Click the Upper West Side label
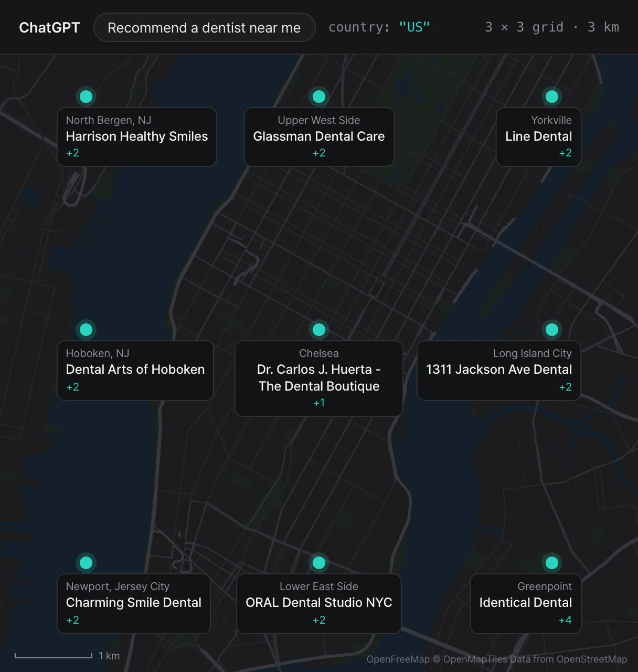Image resolution: width=638 pixels, height=672 pixels. (319, 120)
